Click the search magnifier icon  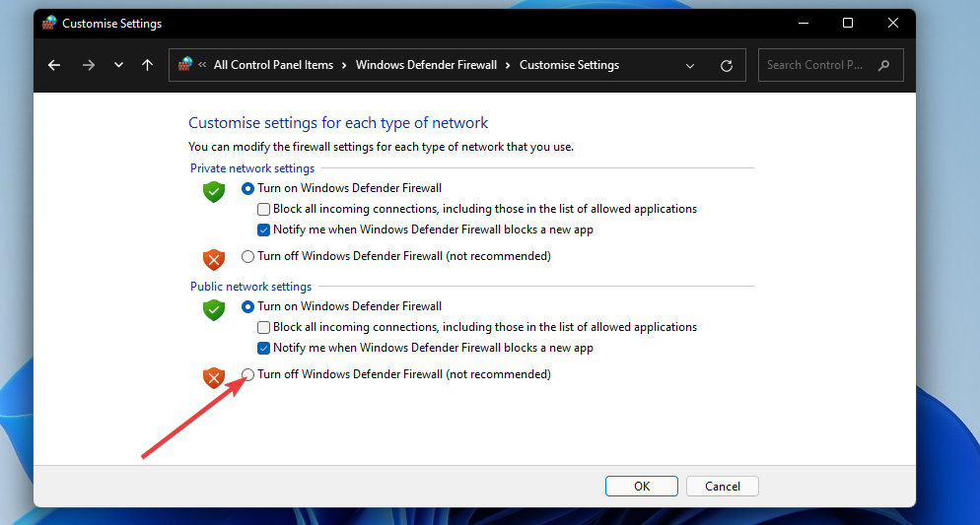[x=883, y=65]
